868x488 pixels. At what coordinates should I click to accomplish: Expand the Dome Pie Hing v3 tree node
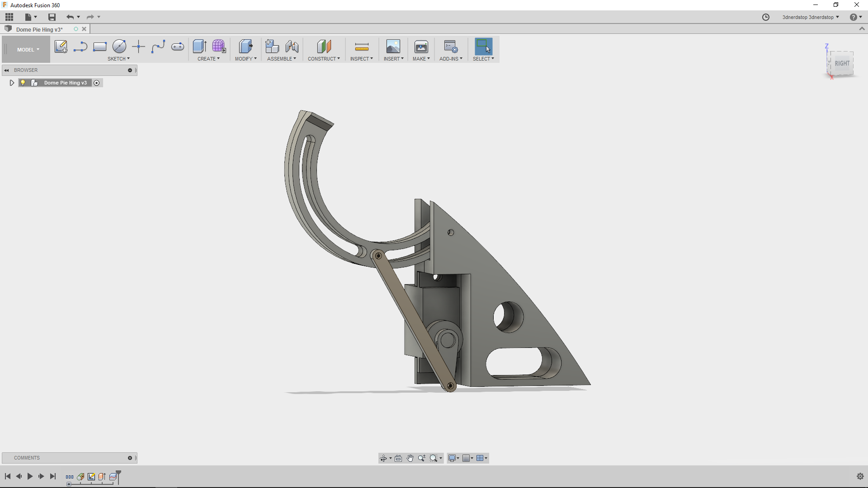(12, 83)
